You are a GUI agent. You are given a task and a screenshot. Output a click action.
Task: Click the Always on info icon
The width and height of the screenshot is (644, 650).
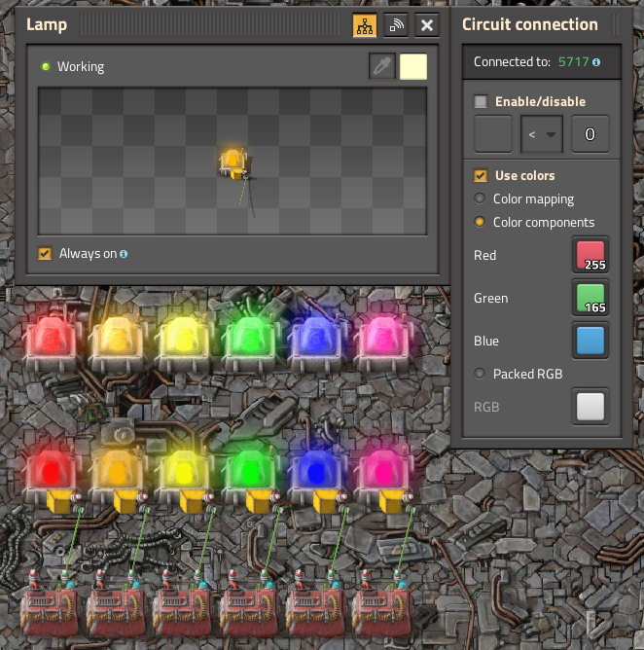124,254
